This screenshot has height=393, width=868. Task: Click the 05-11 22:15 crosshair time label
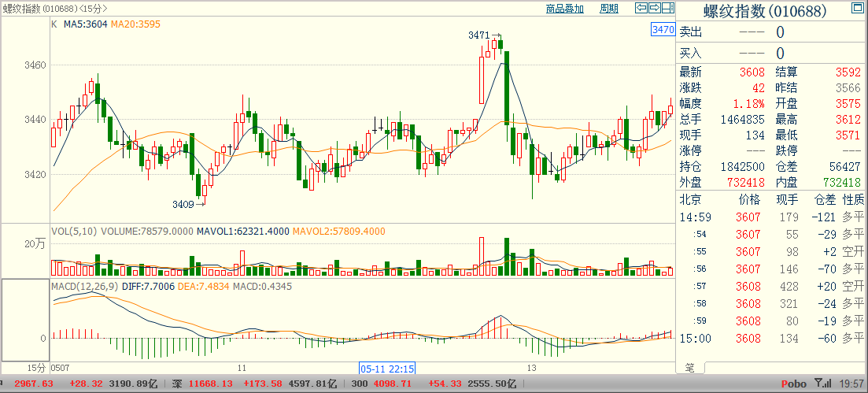387,368
